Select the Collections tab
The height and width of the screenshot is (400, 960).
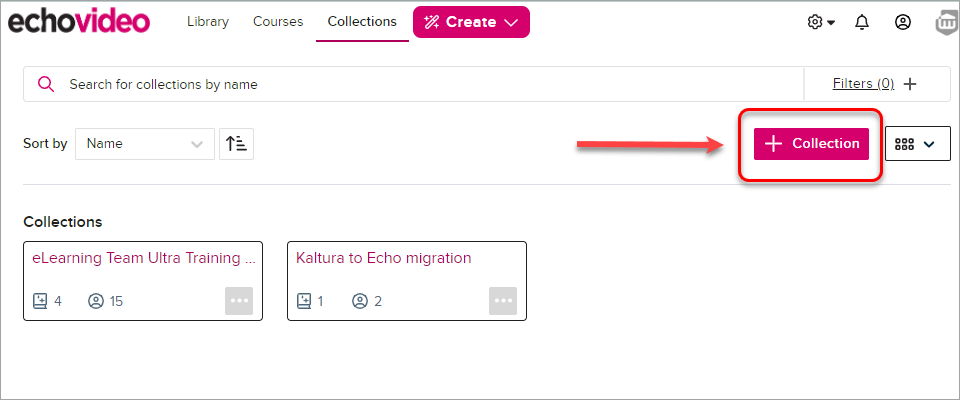(362, 21)
